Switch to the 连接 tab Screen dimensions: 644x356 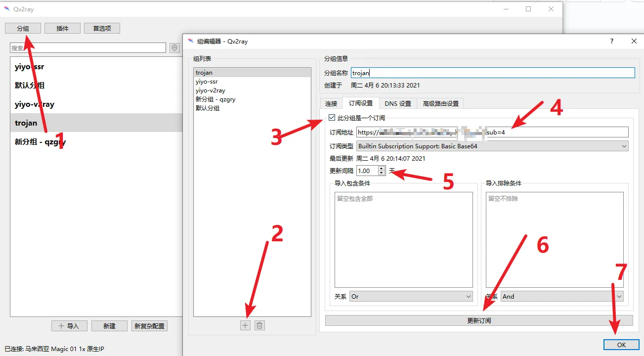pyautogui.click(x=331, y=103)
